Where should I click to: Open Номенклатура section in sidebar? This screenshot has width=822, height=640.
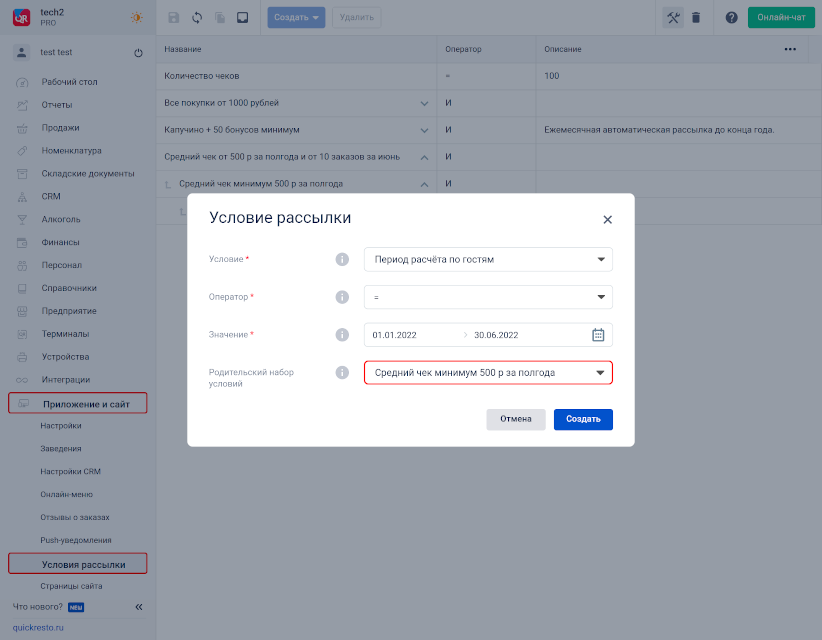[71, 150]
